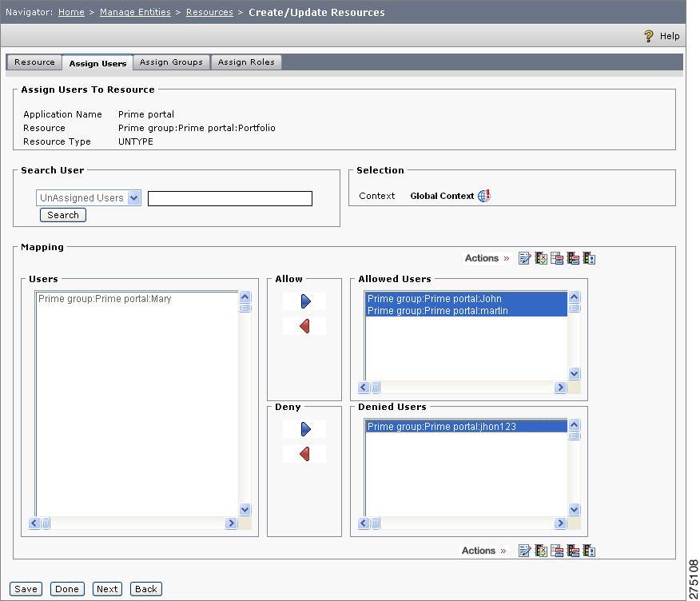The width and height of the screenshot is (700, 601).
Task: Click traffic light with exclamation icon in bottom Actions row
Action: point(589,551)
